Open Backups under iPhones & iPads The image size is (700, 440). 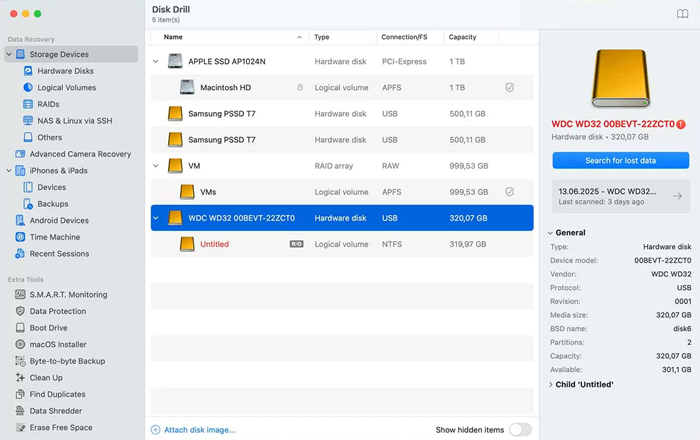click(53, 204)
